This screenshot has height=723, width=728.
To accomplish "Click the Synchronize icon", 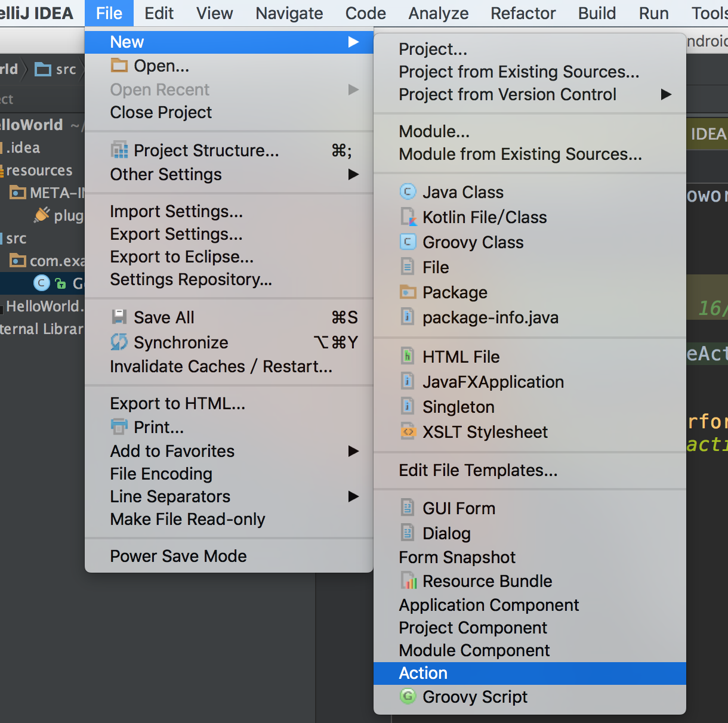I will pyautogui.click(x=119, y=342).
